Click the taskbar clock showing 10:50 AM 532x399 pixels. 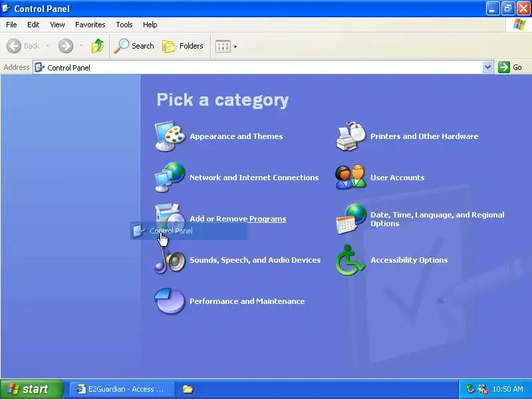(507, 389)
